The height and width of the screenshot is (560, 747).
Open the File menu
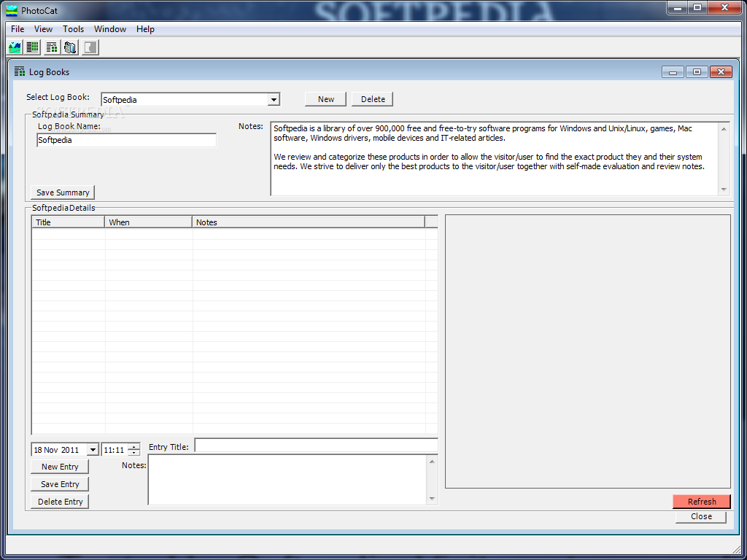[x=18, y=29]
